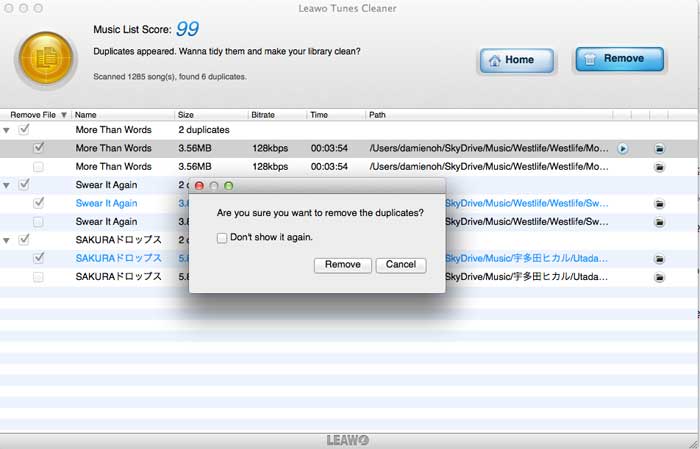Viewport: 700px width, 449px height.
Task: Select black Swear It Again file name under blue one
Action: click(106, 222)
